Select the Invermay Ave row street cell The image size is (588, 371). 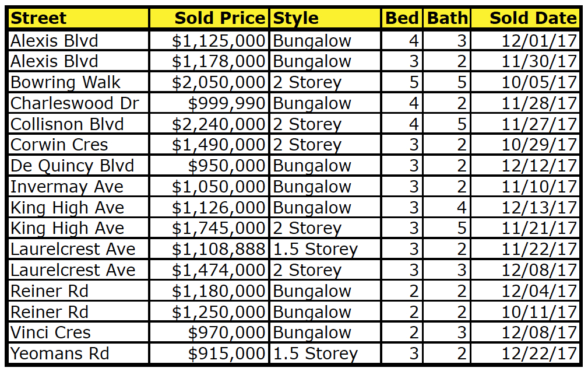(78, 187)
